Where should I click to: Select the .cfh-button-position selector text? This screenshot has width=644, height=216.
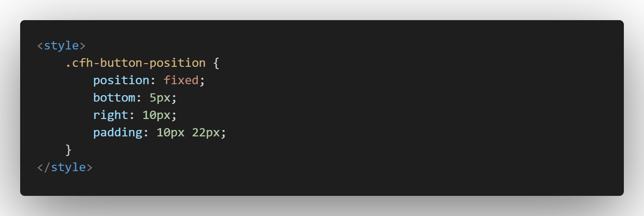click(x=136, y=63)
